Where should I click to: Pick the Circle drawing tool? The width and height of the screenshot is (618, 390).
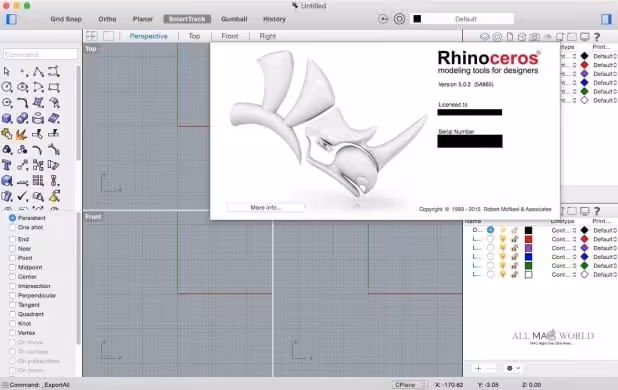click(7, 87)
